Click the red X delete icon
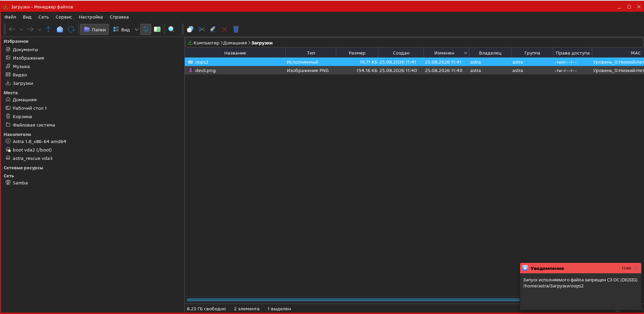 pyautogui.click(x=225, y=29)
